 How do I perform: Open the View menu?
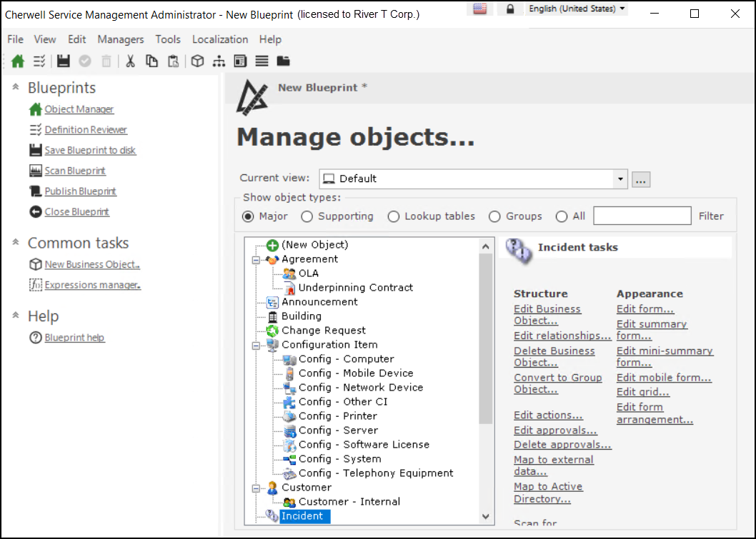coord(45,39)
